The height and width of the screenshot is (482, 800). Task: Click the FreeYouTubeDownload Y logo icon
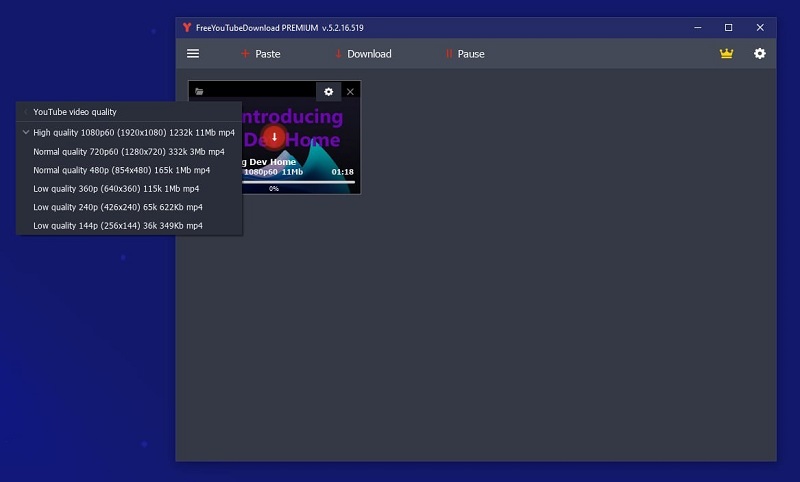(187, 28)
